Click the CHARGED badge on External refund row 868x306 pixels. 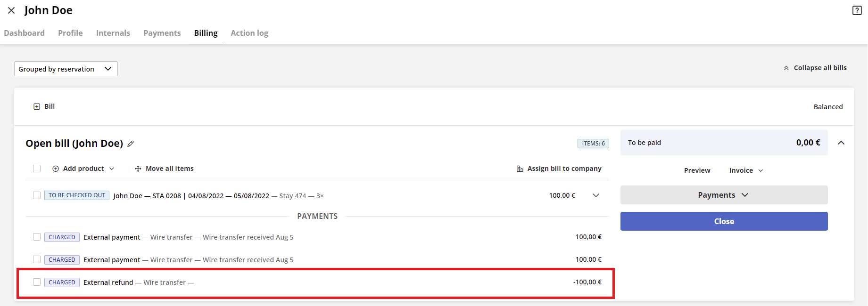pyautogui.click(x=62, y=282)
